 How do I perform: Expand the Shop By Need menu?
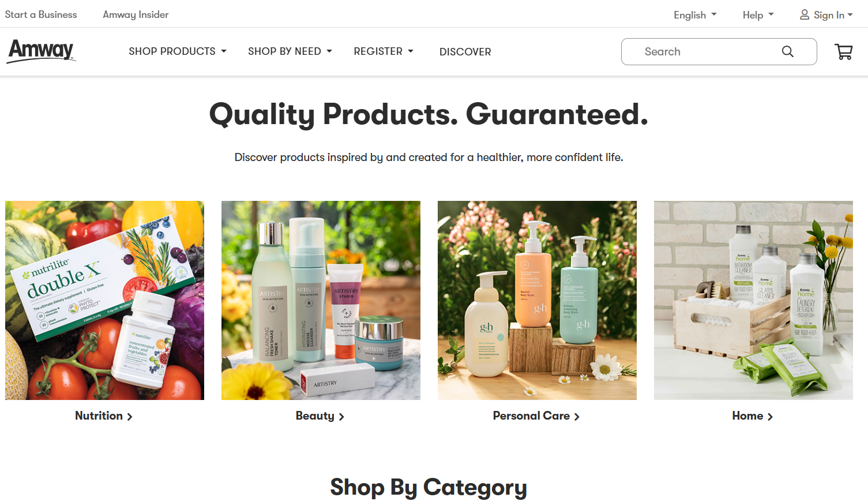[x=290, y=51]
